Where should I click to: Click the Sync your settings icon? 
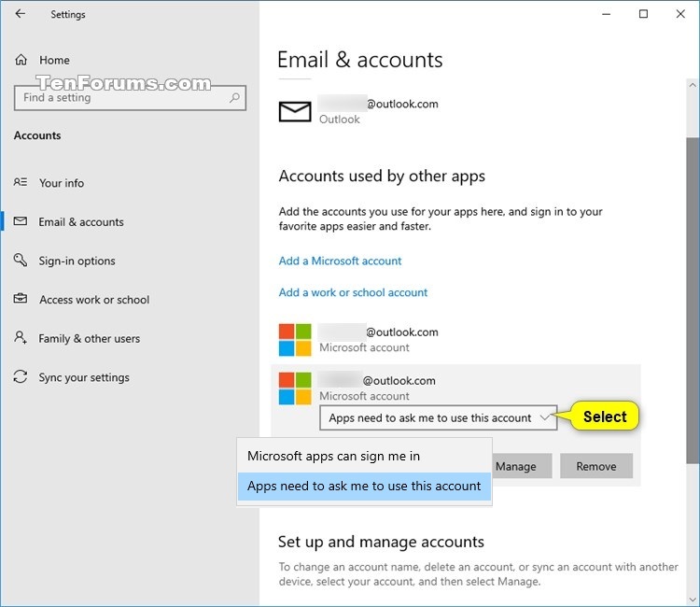pos(21,376)
